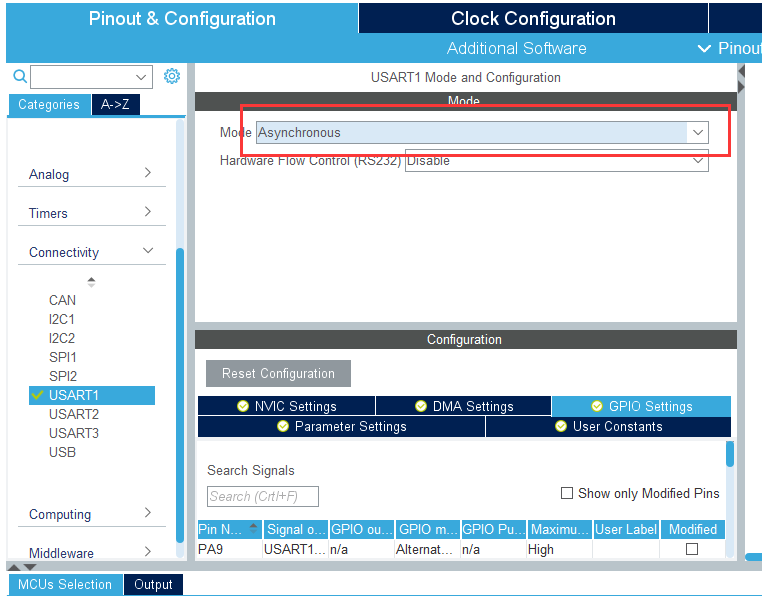Click the Pin Name column sort arrow
The height and width of the screenshot is (596, 762).
(253, 528)
